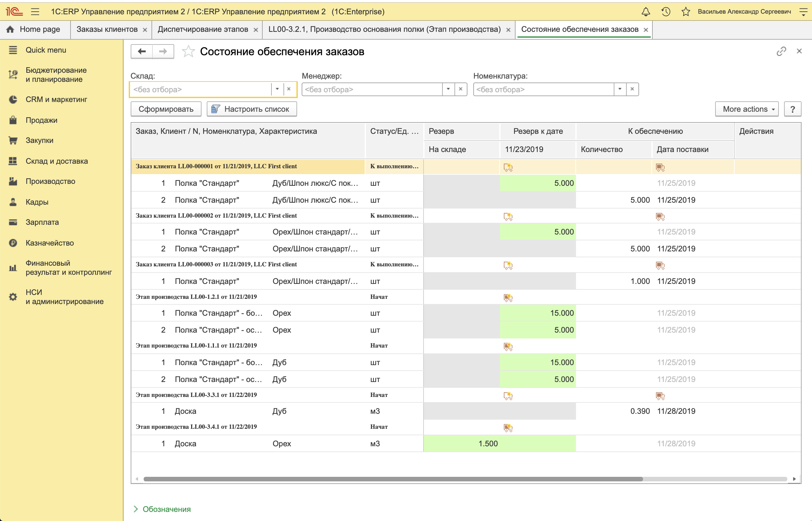The height and width of the screenshot is (521, 812).
Task: Navigate back with left arrow
Action: coord(142,51)
